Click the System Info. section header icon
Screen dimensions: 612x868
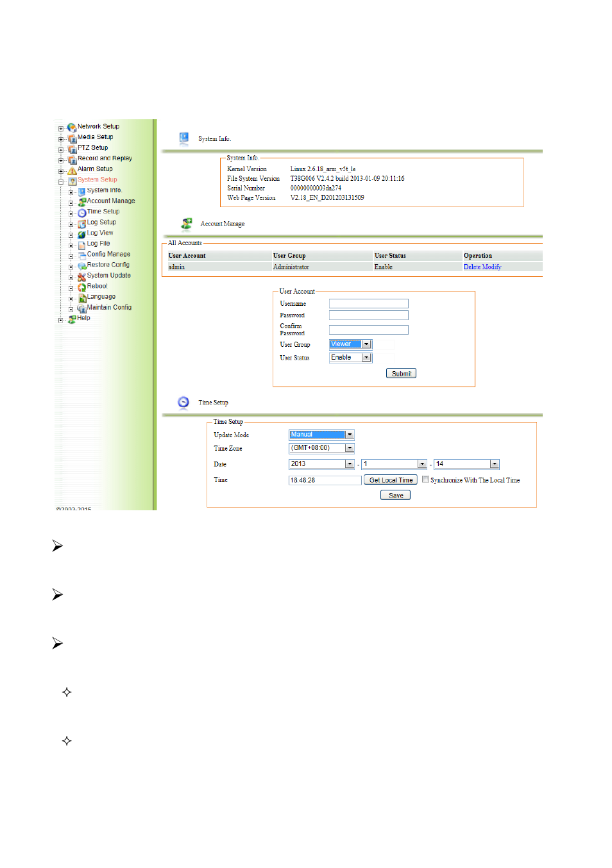click(183, 138)
